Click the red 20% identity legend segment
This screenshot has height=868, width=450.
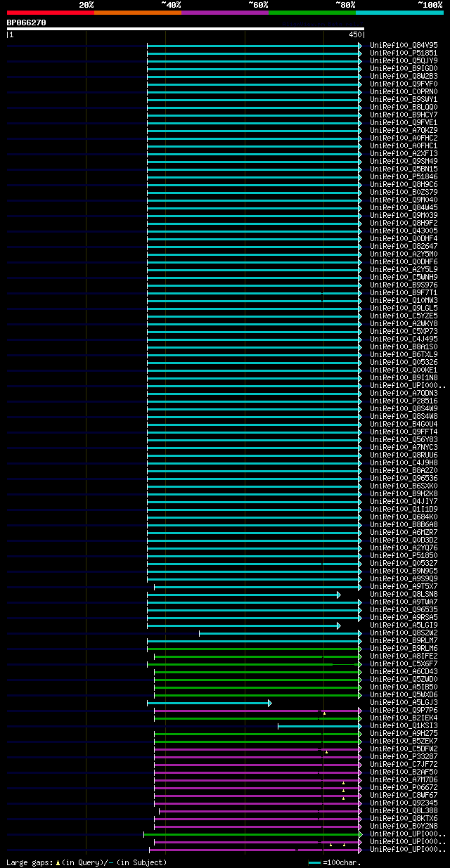tap(50, 13)
